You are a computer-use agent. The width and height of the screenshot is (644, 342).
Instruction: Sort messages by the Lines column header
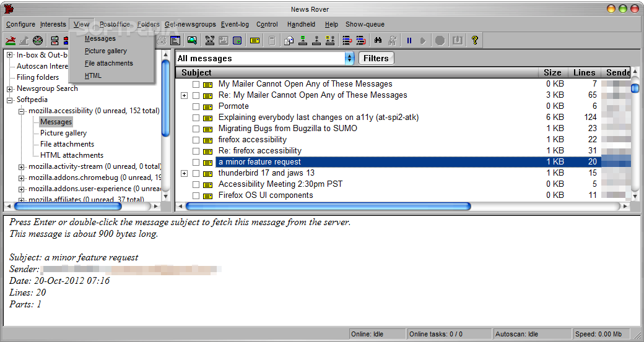point(584,72)
